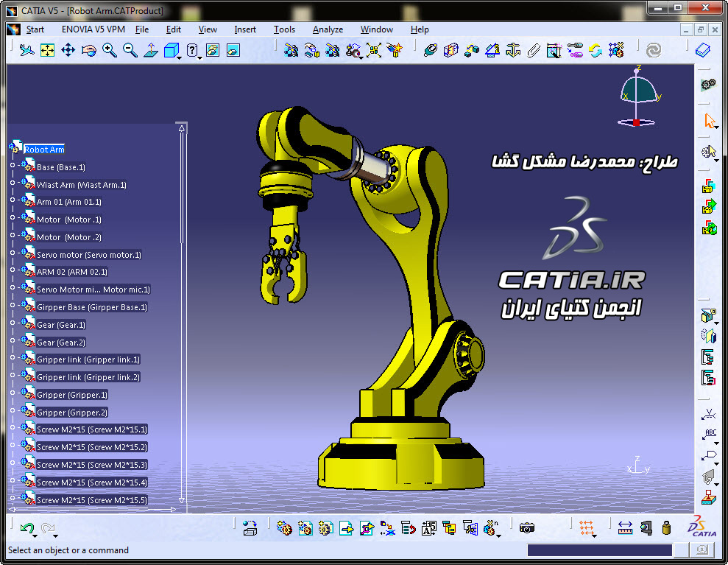
Task: Click the Change Constraint icon
Action: 596,49
